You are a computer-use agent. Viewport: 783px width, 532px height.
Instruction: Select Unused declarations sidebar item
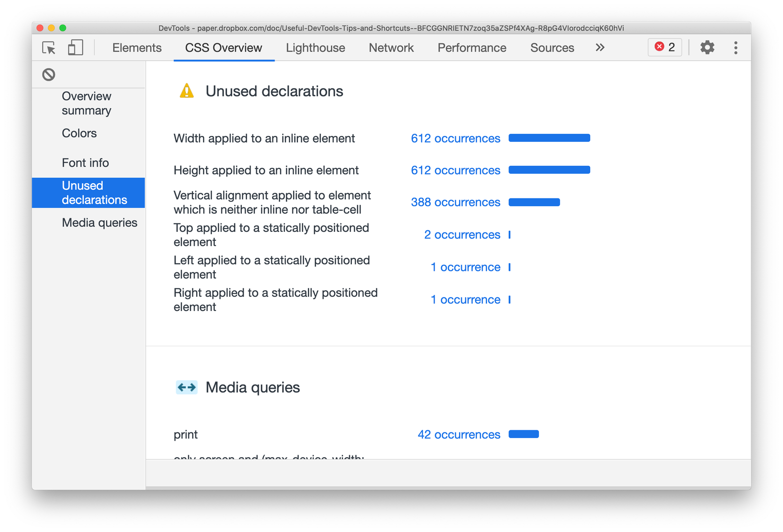[x=89, y=193]
